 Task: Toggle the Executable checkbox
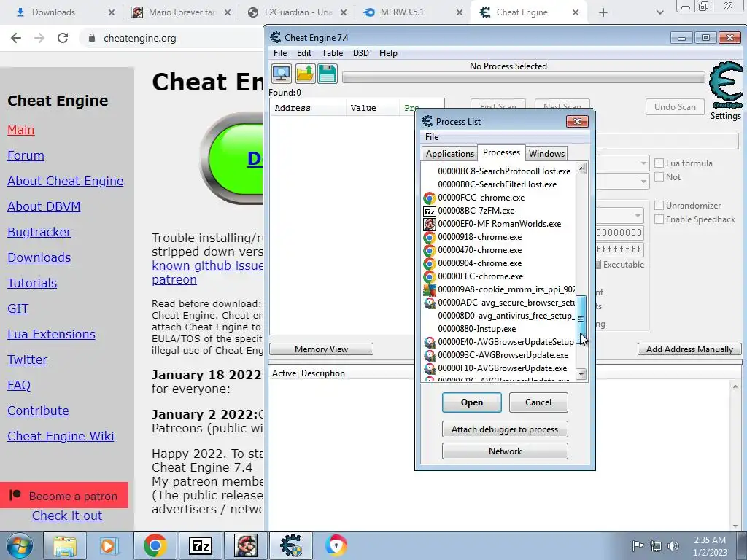pos(598,264)
